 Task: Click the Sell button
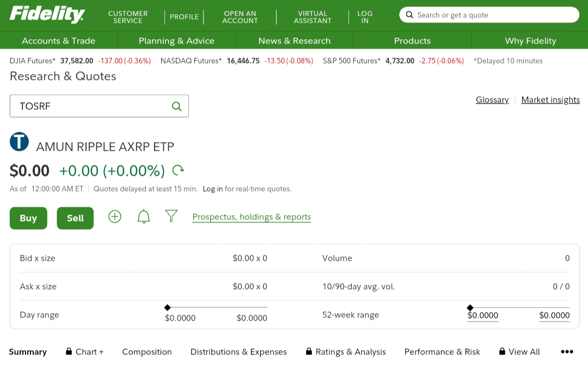[75, 218]
